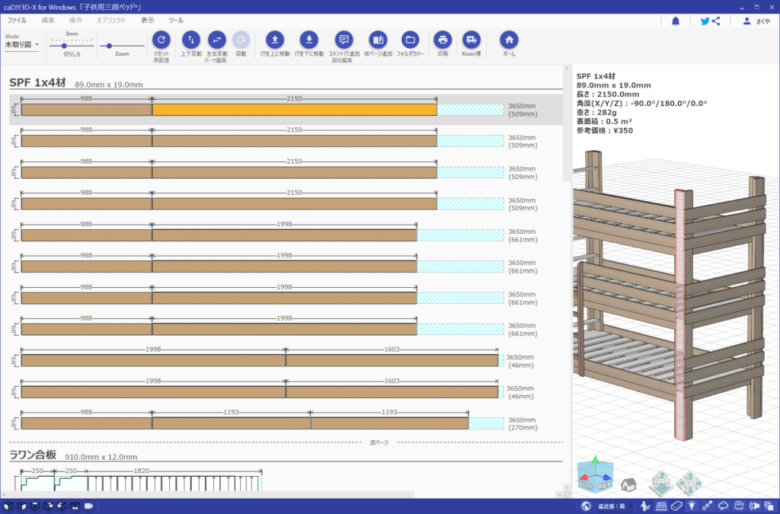Click the 改ページ page break label
Image resolution: width=780 pixels, height=514 pixels.
coord(379,442)
